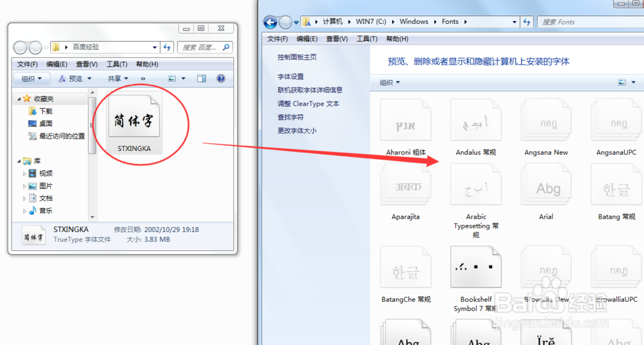This screenshot has width=644, height=345.
Task: Select 桌面 in navigation tree
Action: pos(46,123)
